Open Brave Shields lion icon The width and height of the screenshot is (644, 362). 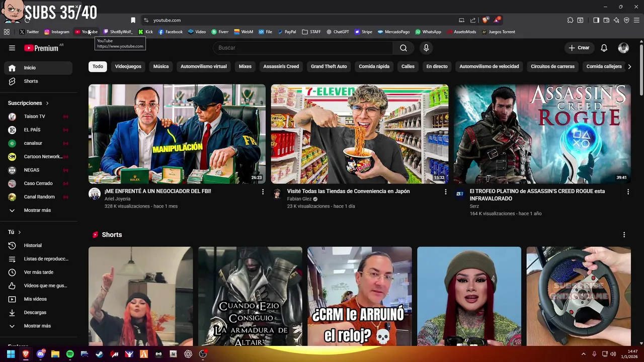pyautogui.click(x=485, y=20)
